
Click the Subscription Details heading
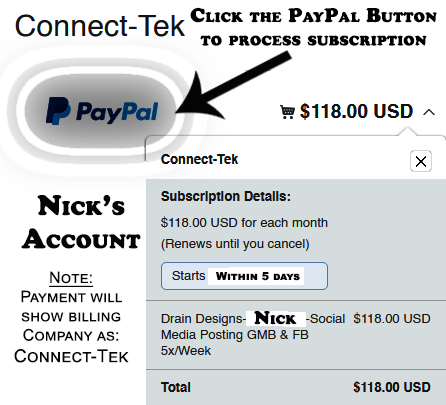point(226,196)
